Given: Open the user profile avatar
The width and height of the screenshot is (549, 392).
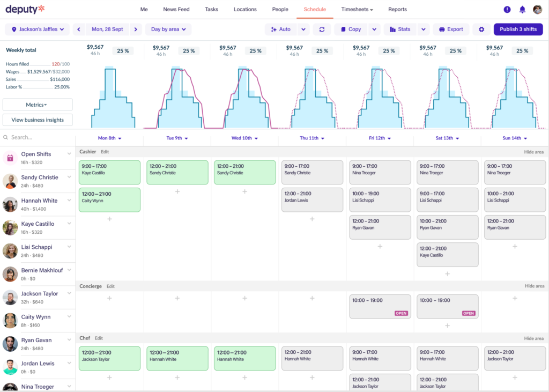Looking at the screenshot, I should click(537, 10).
